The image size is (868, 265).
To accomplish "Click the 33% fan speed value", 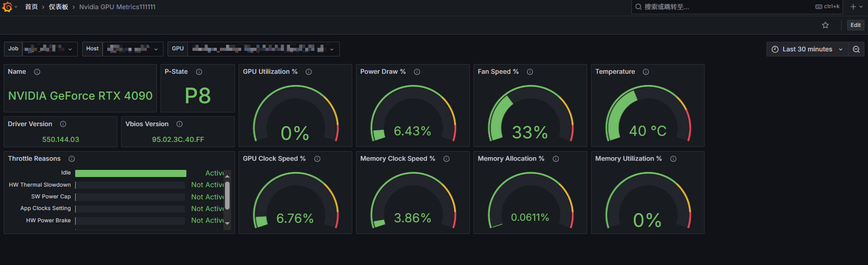I will (x=530, y=133).
